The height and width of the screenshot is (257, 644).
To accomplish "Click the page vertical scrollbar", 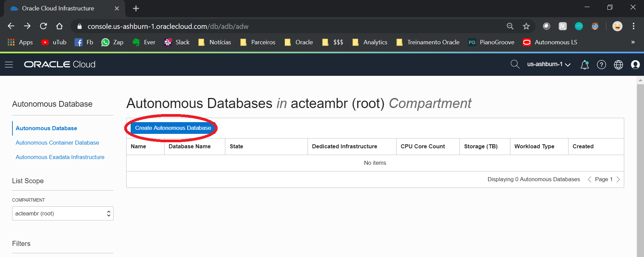I will [640, 170].
